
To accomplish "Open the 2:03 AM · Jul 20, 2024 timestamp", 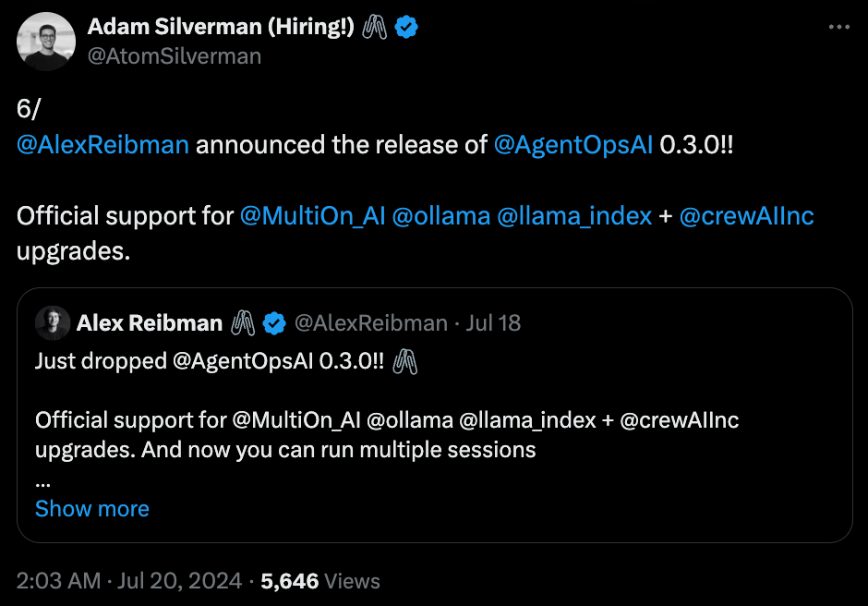I will (129, 581).
